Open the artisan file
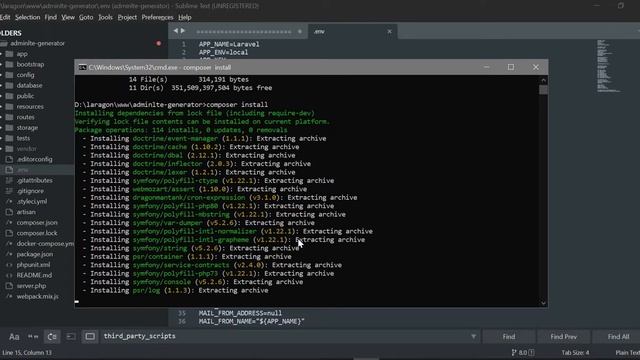 [26, 212]
